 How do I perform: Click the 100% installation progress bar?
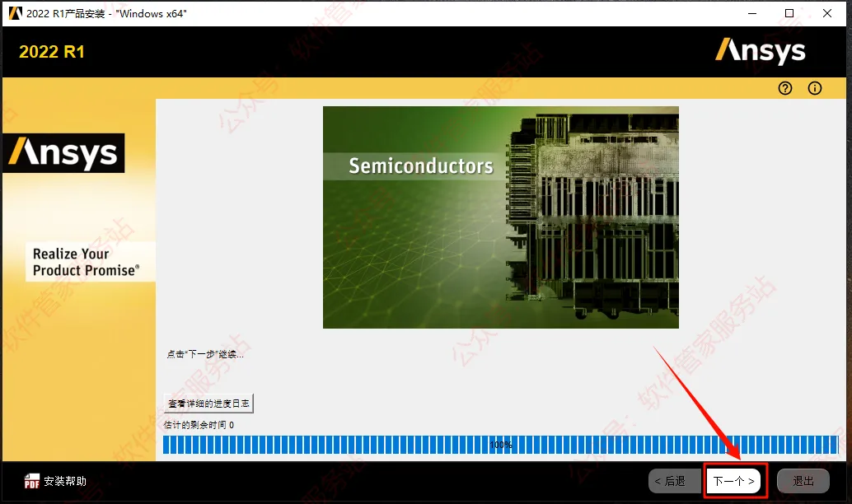[x=500, y=445]
